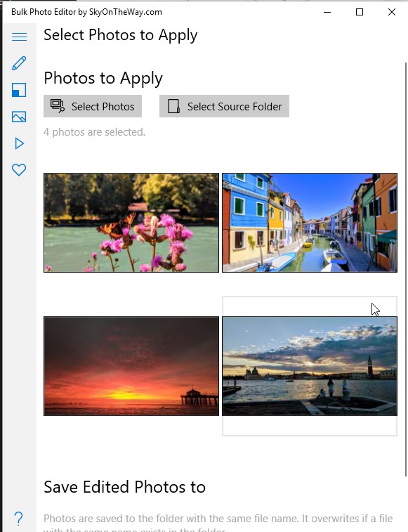
Task: Select the butterfly on flowers photo
Action: 131,223
